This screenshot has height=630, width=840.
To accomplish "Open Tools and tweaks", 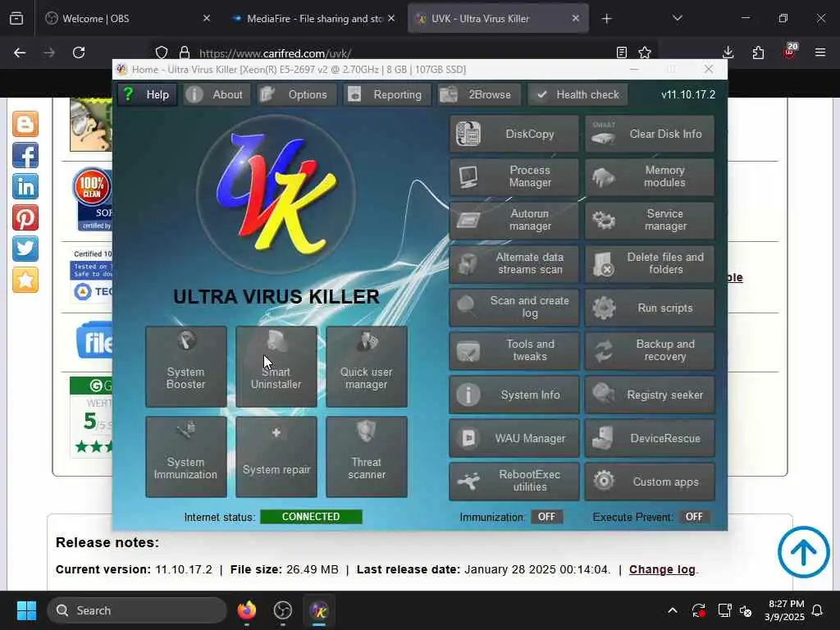I will click(514, 351).
